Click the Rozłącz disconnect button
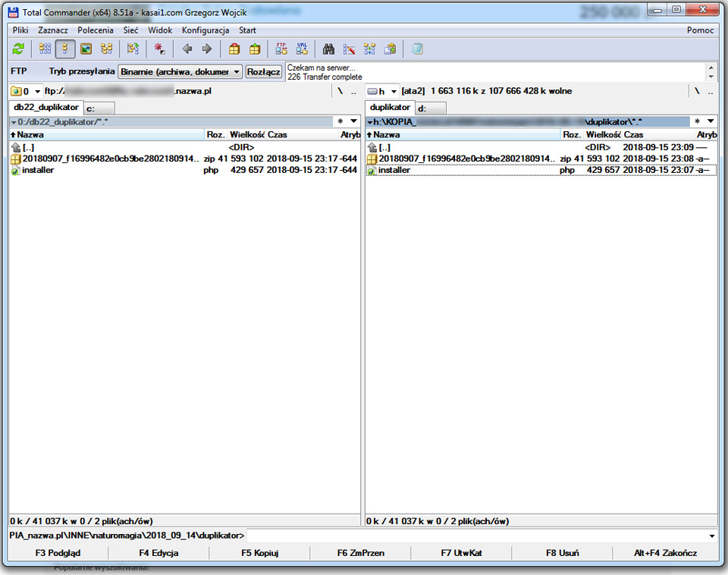The image size is (728, 575). click(x=264, y=71)
